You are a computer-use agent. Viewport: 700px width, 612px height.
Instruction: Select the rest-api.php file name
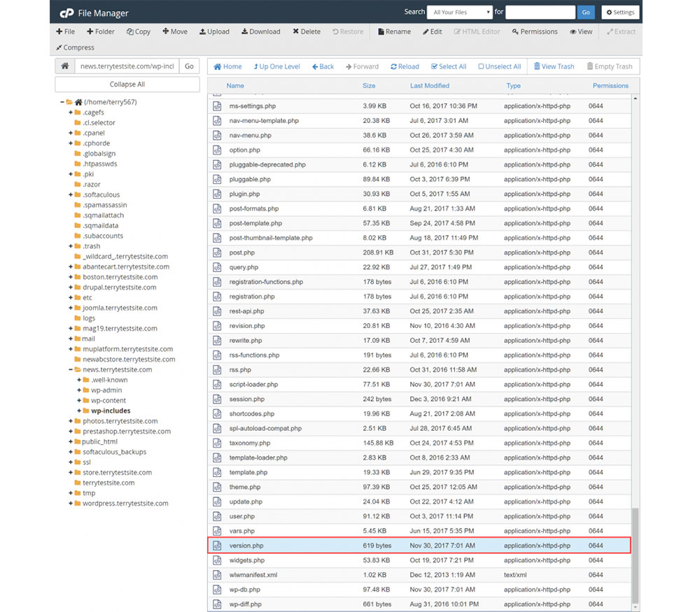pos(246,311)
